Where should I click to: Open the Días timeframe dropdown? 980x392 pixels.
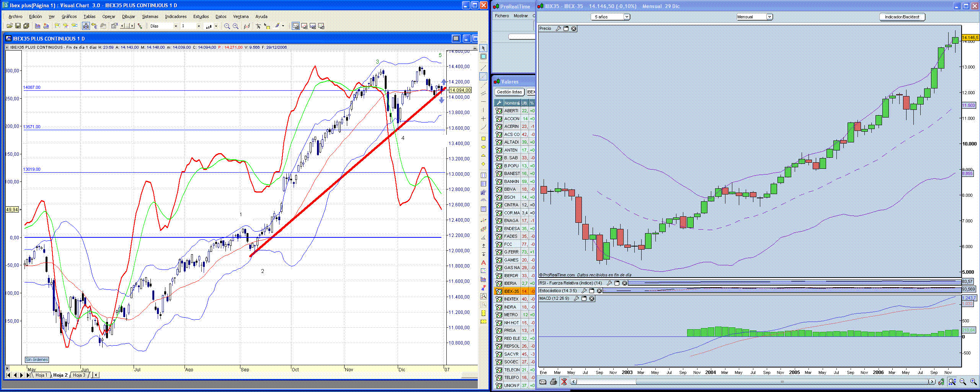pyautogui.click(x=176, y=26)
